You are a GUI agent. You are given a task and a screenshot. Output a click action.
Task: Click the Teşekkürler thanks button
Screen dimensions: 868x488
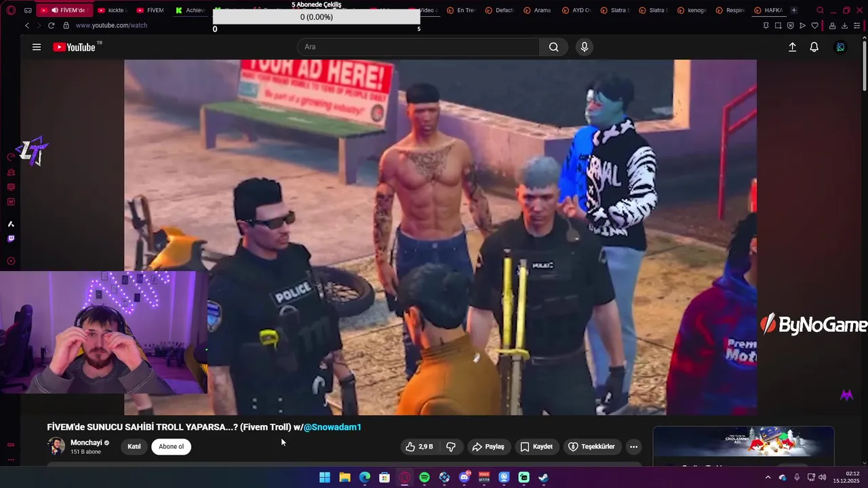click(591, 447)
